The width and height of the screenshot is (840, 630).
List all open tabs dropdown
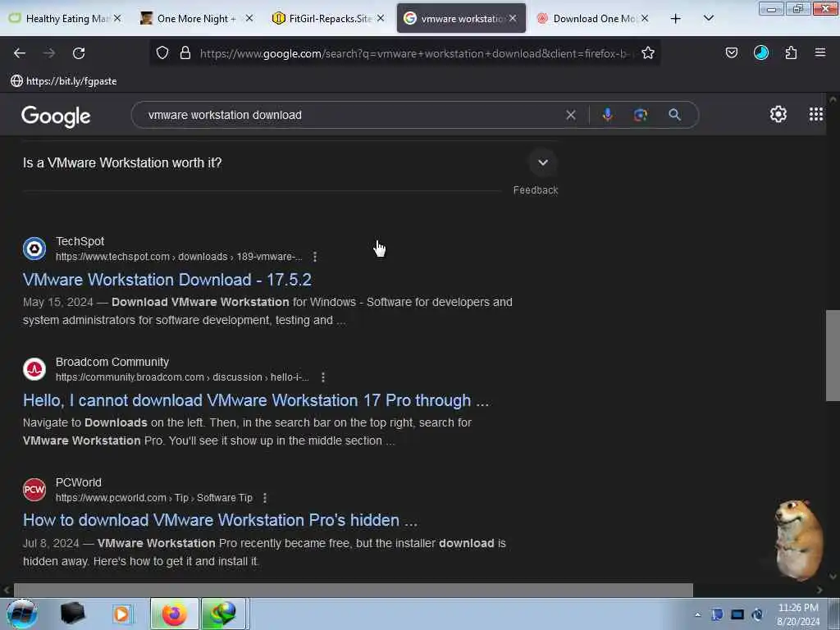[x=708, y=18]
